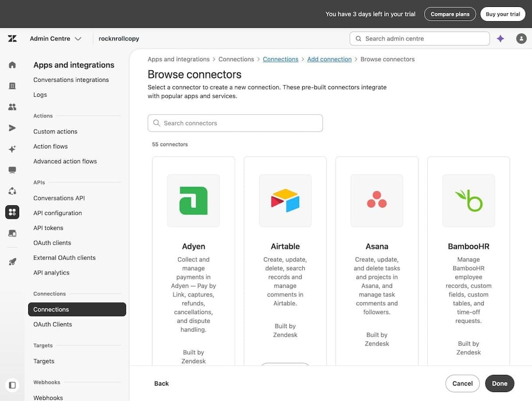
Task: Select the Adyen connector title
Action: click(x=194, y=246)
